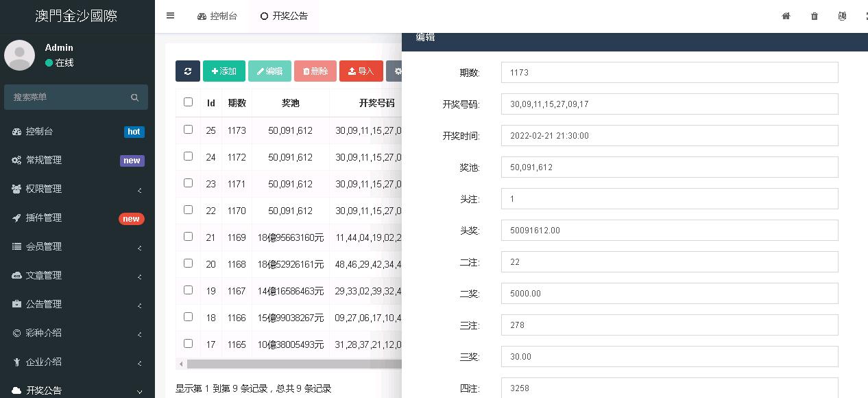Image resolution: width=868 pixels, height=398 pixels.
Task: Click the home icon in top bar
Action: (x=786, y=16)
